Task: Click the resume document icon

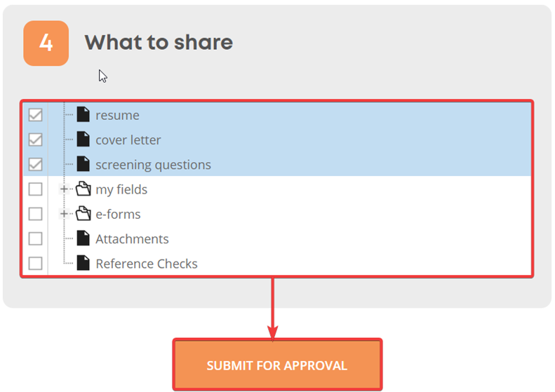Action: [x=83, y=114]
